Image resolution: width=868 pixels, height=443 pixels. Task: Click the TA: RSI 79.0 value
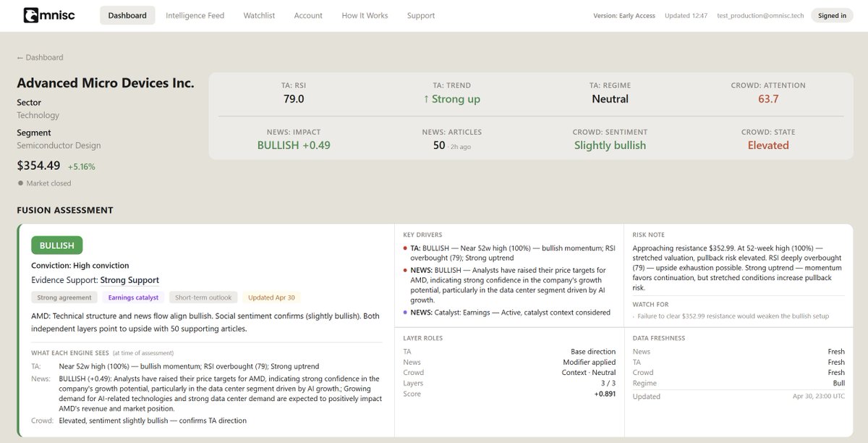click(293, 98)
